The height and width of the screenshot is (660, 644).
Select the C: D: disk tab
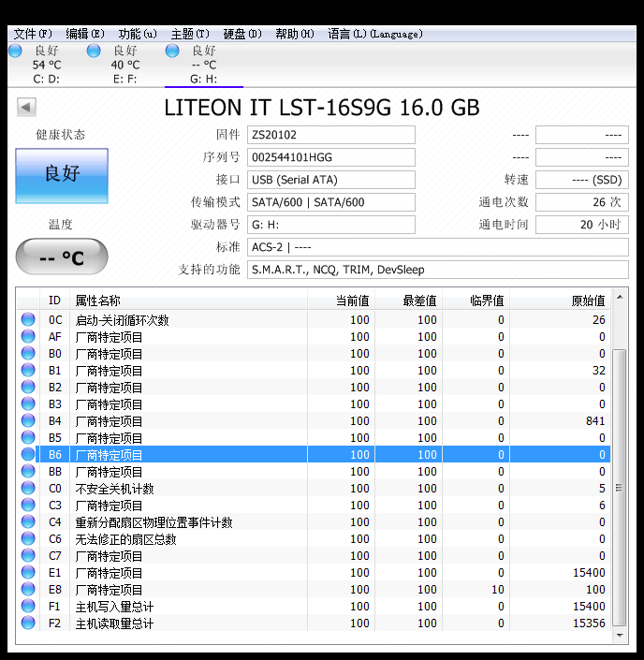47,65
